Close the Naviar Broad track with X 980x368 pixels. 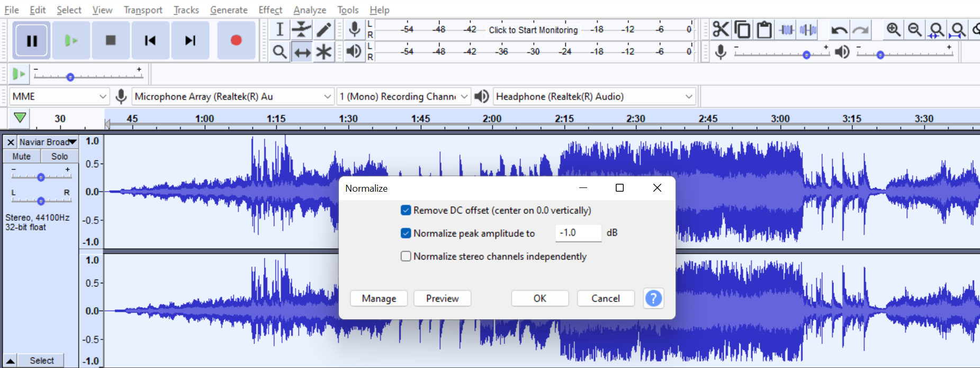click(11, 142)
